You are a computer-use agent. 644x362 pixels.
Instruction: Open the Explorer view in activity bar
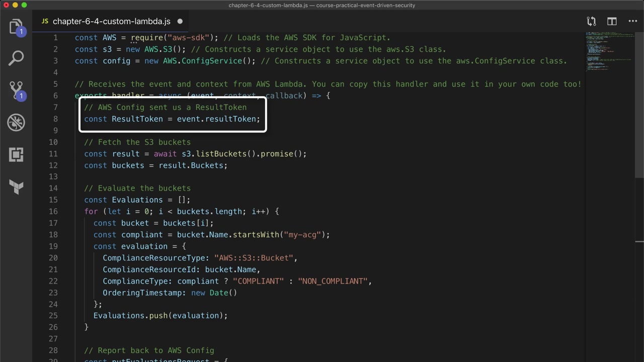pos(16,27)
